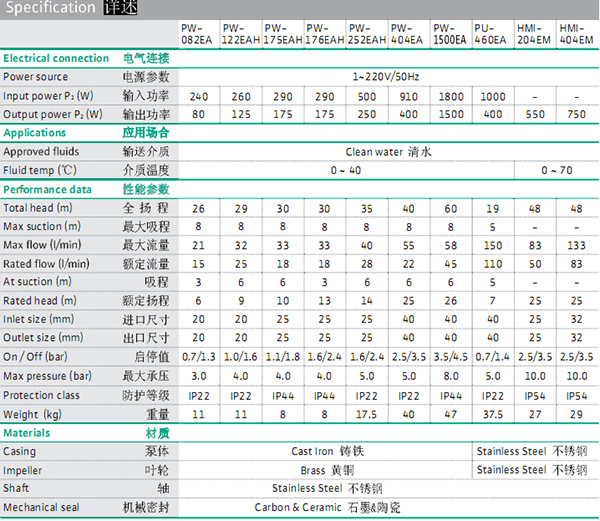Click the Performance data section header
The width and height of the screenshot is (600, 521).
tap(47, 188)
